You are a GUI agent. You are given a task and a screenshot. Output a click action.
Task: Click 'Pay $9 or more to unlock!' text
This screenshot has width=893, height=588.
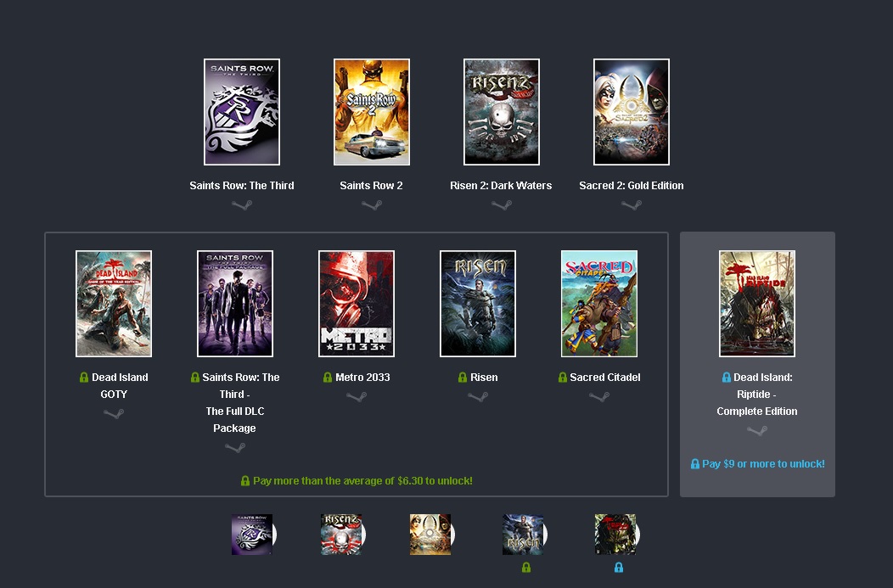coord(764,464)
